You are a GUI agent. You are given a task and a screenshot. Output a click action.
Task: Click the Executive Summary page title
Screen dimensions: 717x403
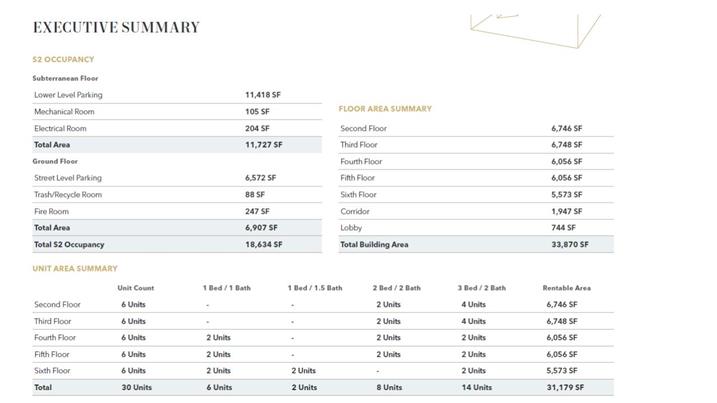pyautogui.click(x=116, y=28)
